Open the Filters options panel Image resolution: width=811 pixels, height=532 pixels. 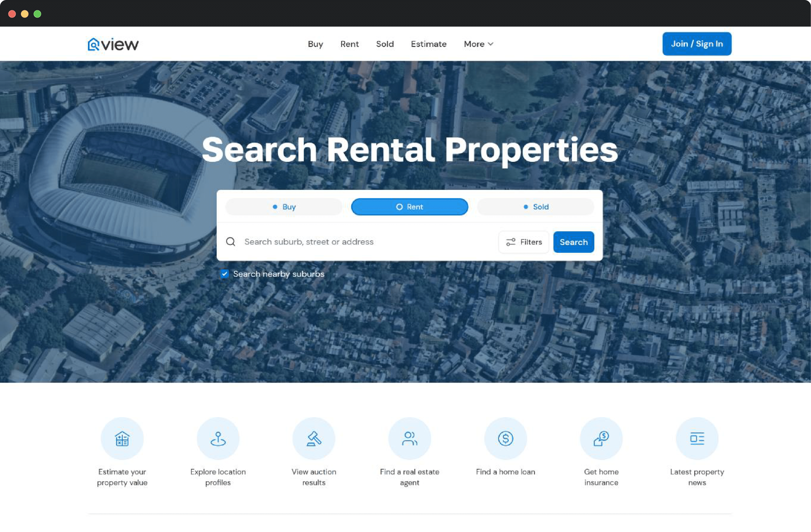pyautogui.click(x=524, y=242)
